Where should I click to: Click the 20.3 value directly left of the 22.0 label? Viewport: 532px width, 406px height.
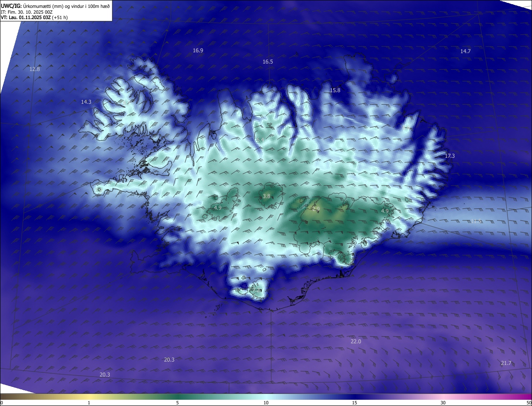point(169,360)
